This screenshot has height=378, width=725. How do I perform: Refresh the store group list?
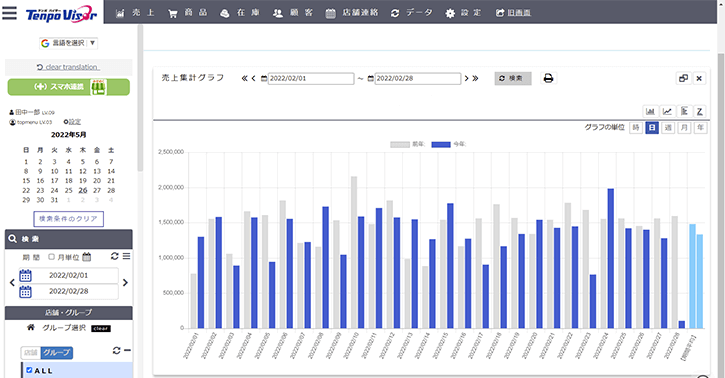(x=117, y=351)
